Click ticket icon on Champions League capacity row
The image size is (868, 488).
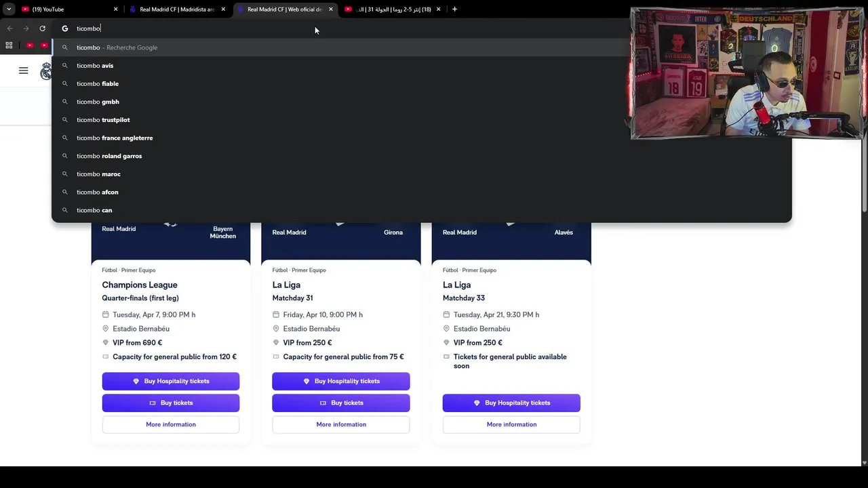(105, 357)
